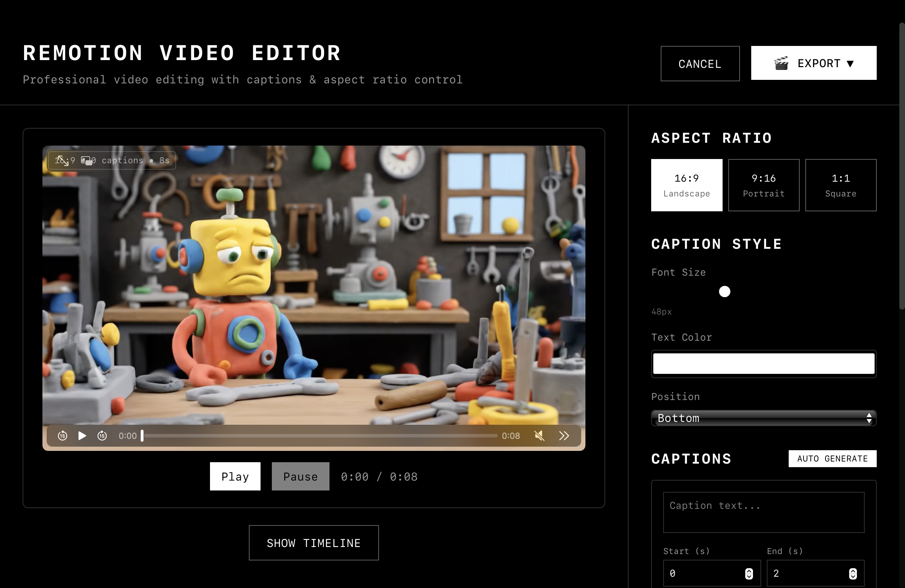Viewport: 905px width, 588px height.
Task: Click the fullscreen arrows icon on the video
Action: point(62,161)
